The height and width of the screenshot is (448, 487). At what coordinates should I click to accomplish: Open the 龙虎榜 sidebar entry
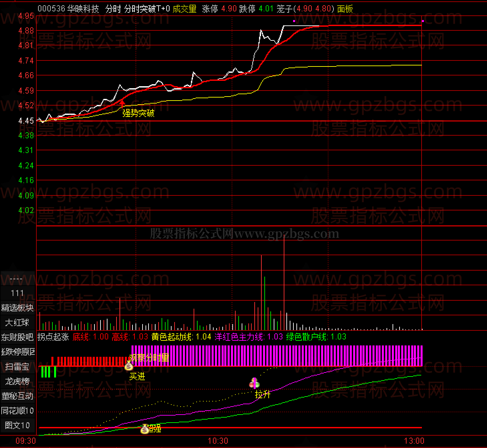17,381
